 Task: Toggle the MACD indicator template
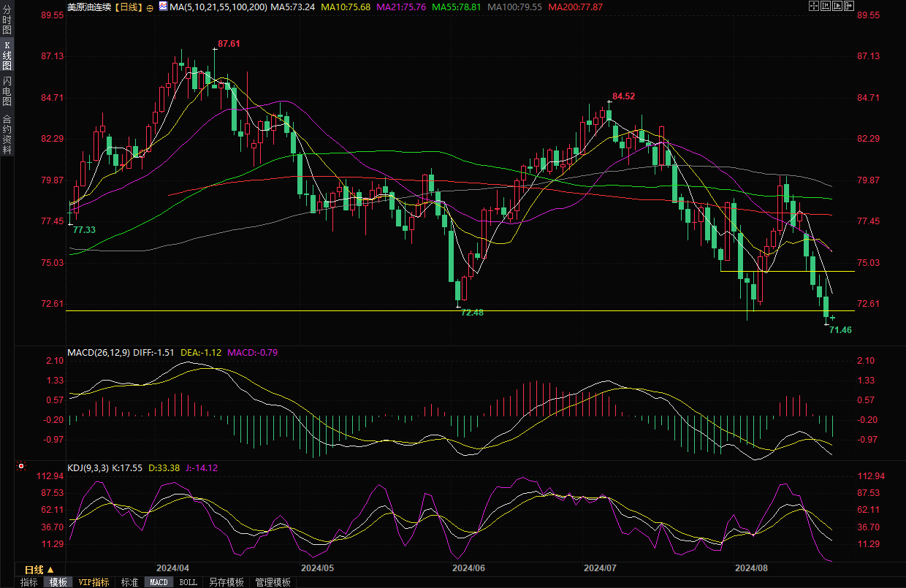click(159, 582)
